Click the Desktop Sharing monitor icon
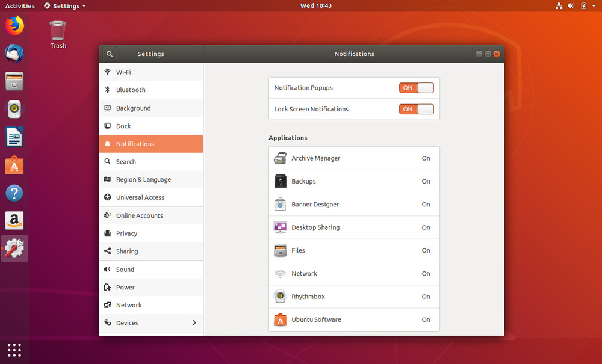 (280, 227)
